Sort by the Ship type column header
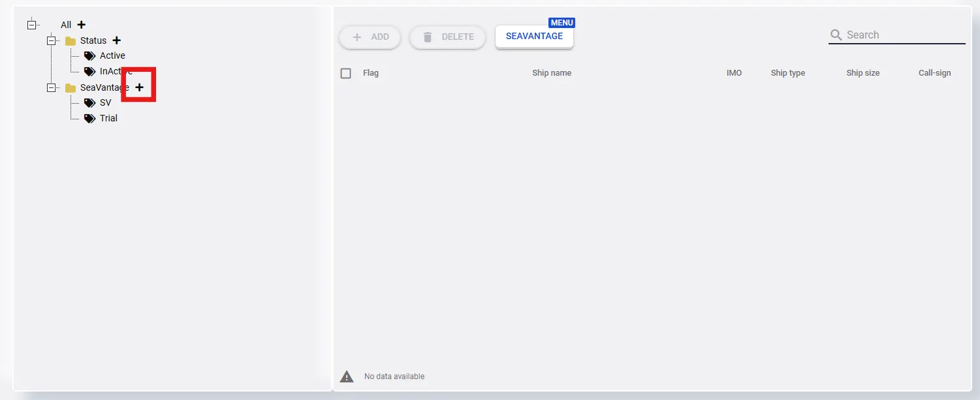This screenshot has height=400, width=980. click(788, 73)
